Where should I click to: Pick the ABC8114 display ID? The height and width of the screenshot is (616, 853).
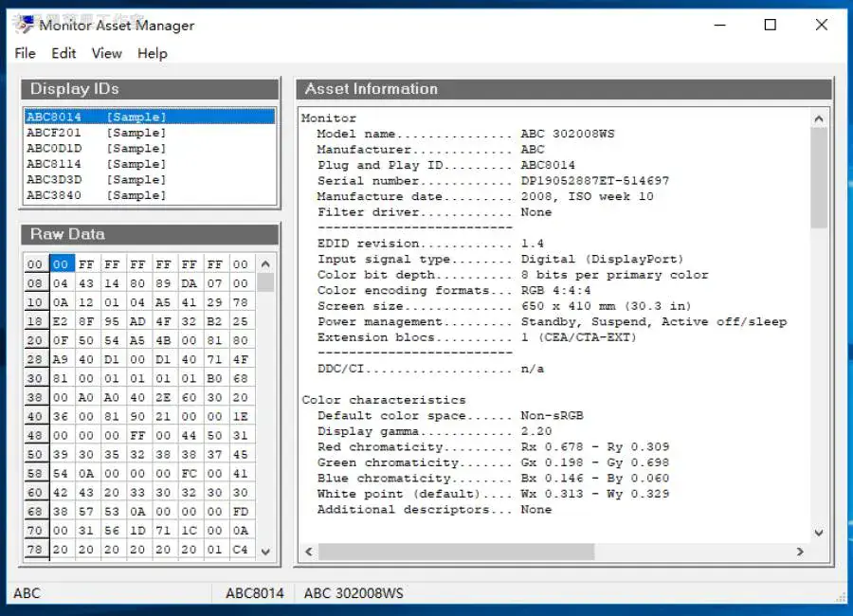[x=150, y=164]
